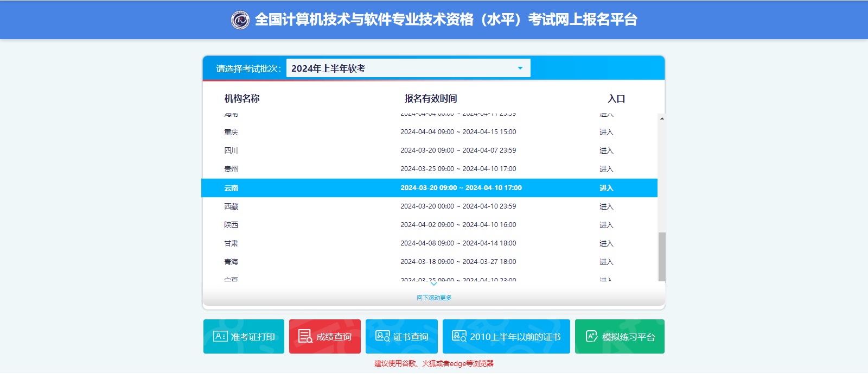Click the scrollbar up arrow in list

click(x=661, y=118)
